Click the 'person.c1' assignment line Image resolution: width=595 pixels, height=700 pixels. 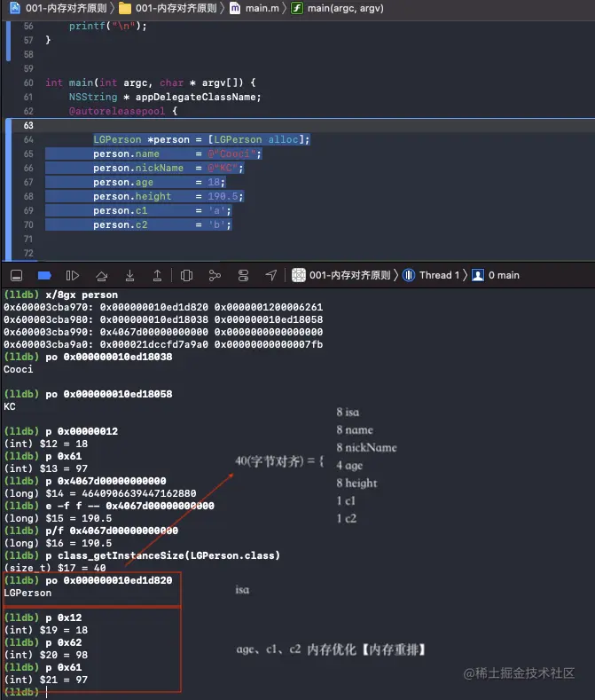tap(162, 211)
